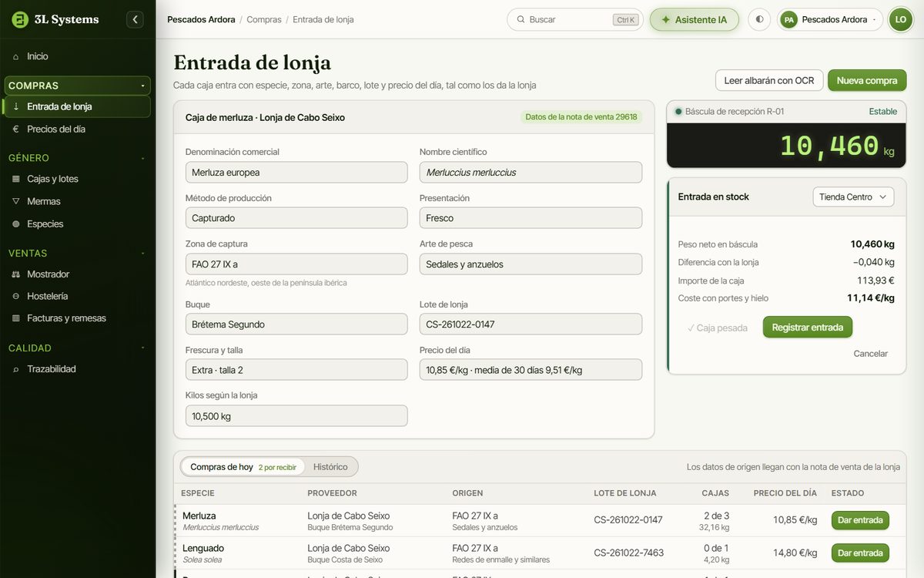The image size is (924, 578).
Task: Click the báscula R-01 status dot
Action: click(678, 112)
